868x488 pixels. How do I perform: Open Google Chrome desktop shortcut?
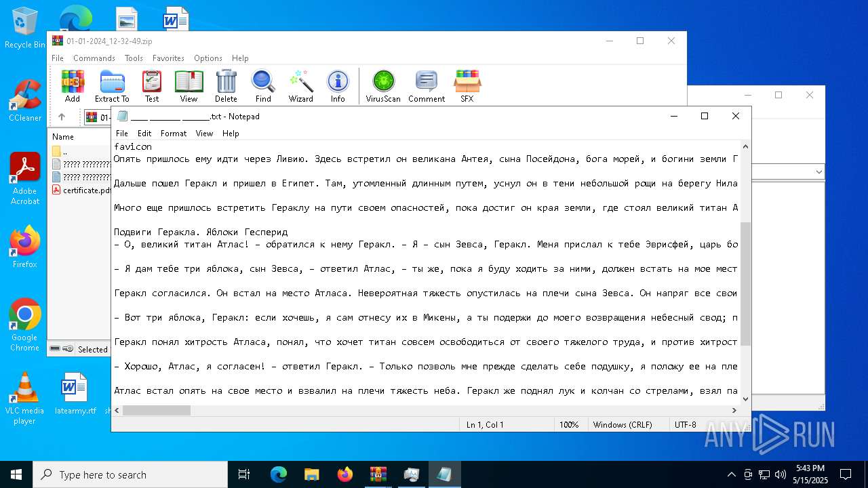pyautogui.click(x=24, y=325)
